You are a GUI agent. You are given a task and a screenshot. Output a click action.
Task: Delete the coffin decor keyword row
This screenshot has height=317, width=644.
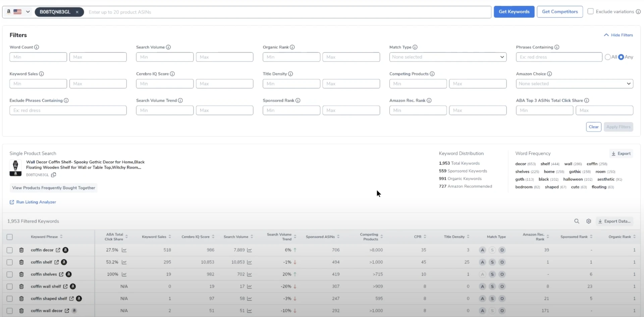(x=21, y=250)
